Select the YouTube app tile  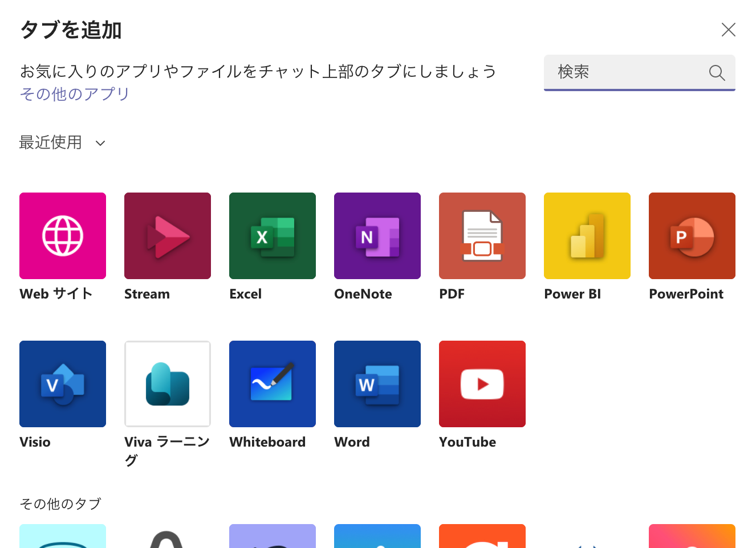[x=482, y=384]
